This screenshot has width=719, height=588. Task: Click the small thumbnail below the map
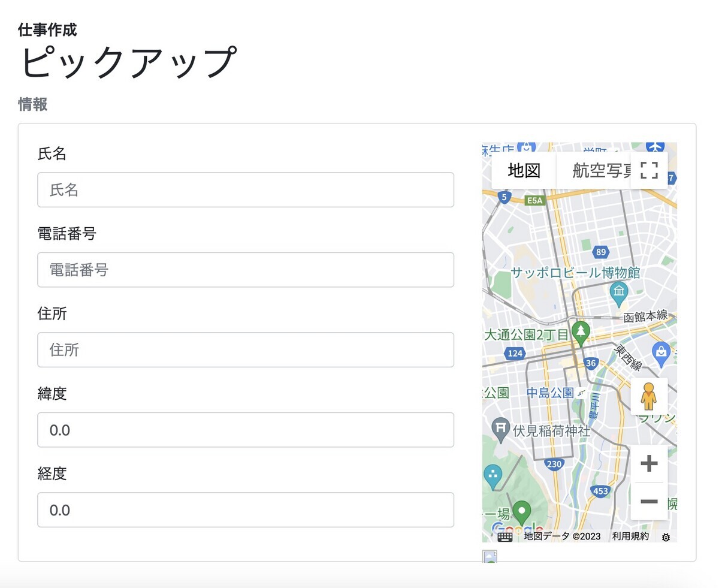coord(490,557)
